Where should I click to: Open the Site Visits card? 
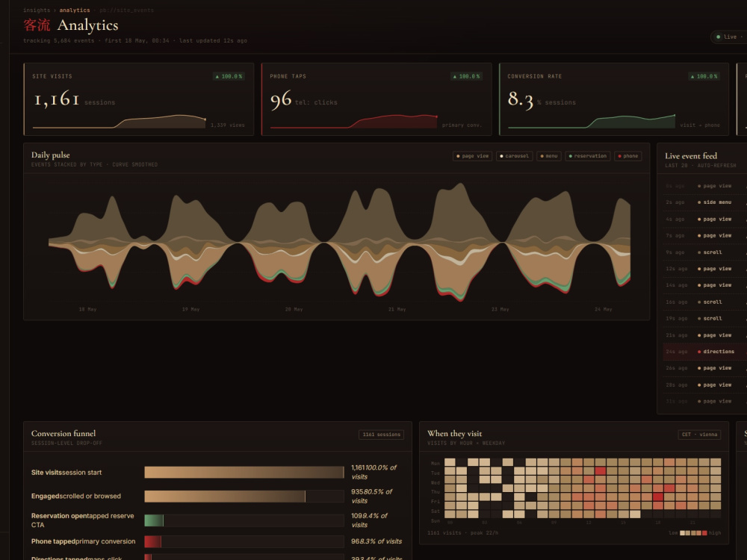[139, 99]
